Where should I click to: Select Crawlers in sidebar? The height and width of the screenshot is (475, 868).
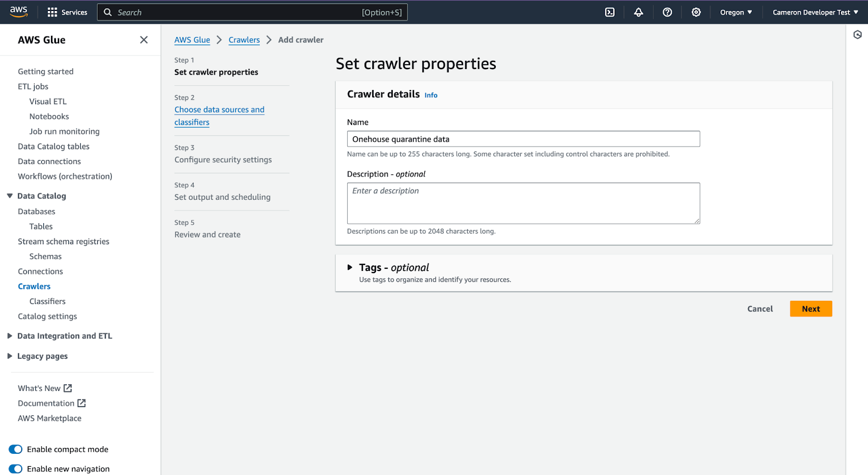(x=34, y=287)
